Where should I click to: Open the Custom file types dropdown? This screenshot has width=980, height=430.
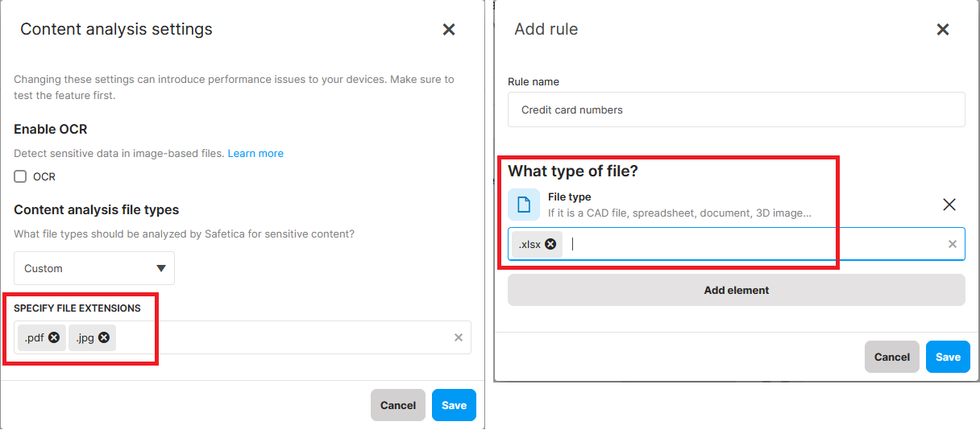coord(94,268)
